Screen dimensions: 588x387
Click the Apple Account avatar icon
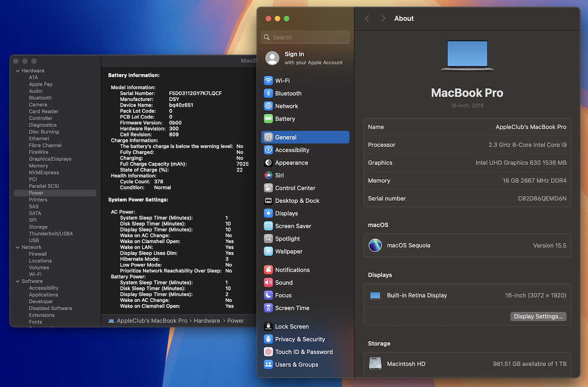pyautogui.click(x=272, y=58)
